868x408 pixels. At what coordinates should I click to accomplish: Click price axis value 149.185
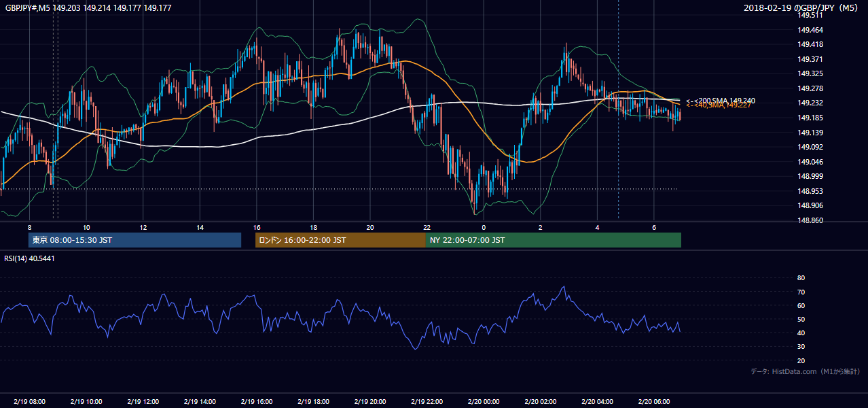810,118
